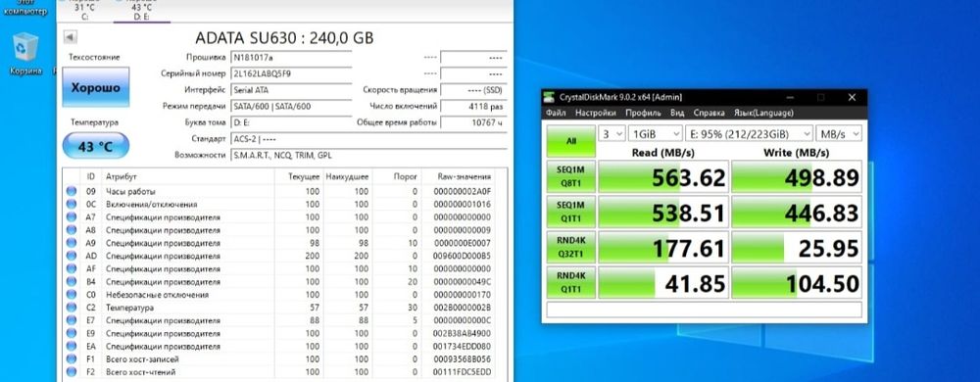The image size is (980, 382).
Task: Click the Возможности field S.M.A.R.T., NCQ, TRIM, GPL
Action: pos(368,156)
